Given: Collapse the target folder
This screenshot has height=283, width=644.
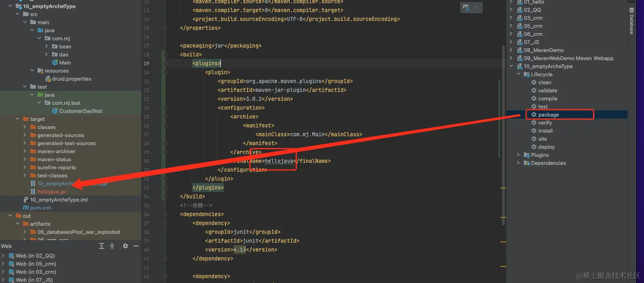Looking at the screenshot, I should tap(18, 119).
